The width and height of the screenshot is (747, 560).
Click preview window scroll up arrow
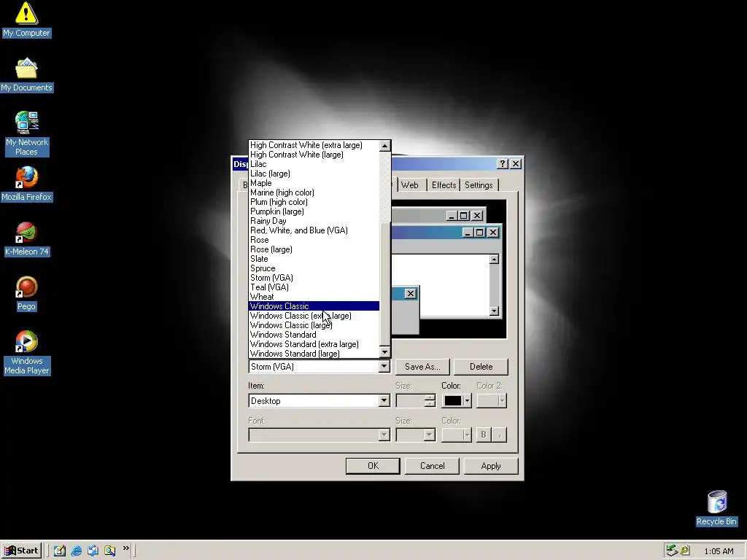pyautogui.click(x=494, y=259)
